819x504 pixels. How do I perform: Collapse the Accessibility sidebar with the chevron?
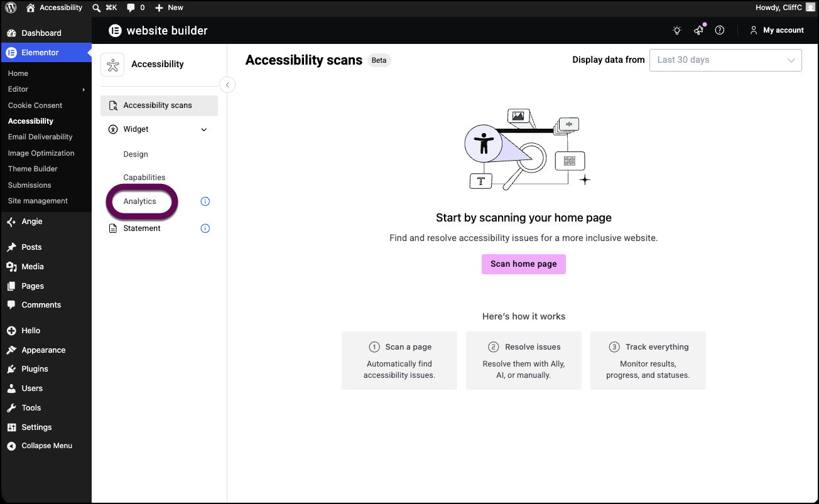(x=227, y=85)
